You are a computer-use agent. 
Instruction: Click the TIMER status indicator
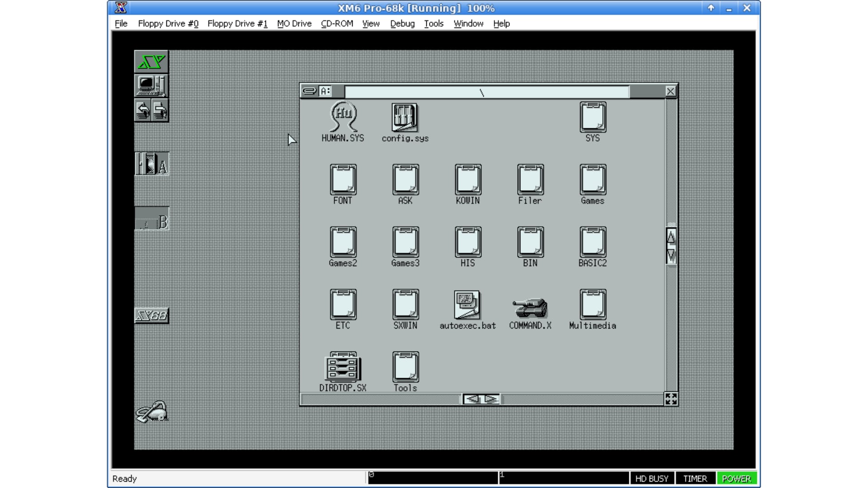[695, 479]
